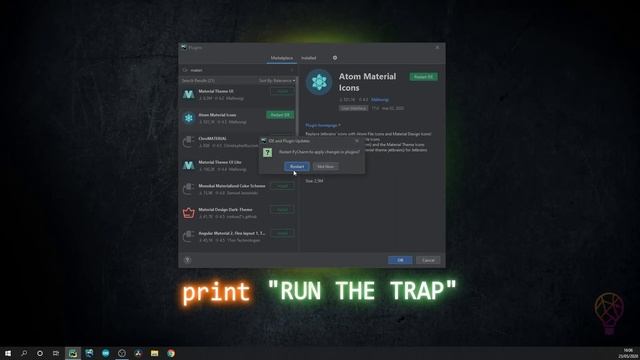
Task: Select the ChroMATERIAL plugin title
Action: 212,139
